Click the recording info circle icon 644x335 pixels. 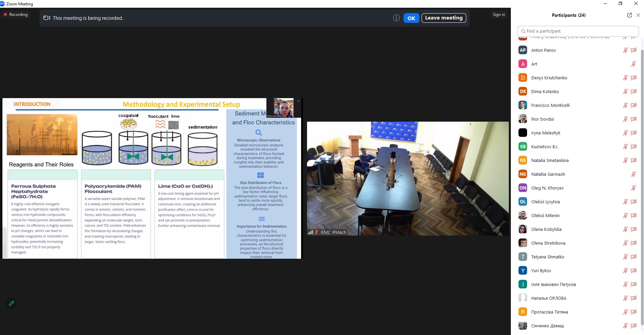[396, 18]
